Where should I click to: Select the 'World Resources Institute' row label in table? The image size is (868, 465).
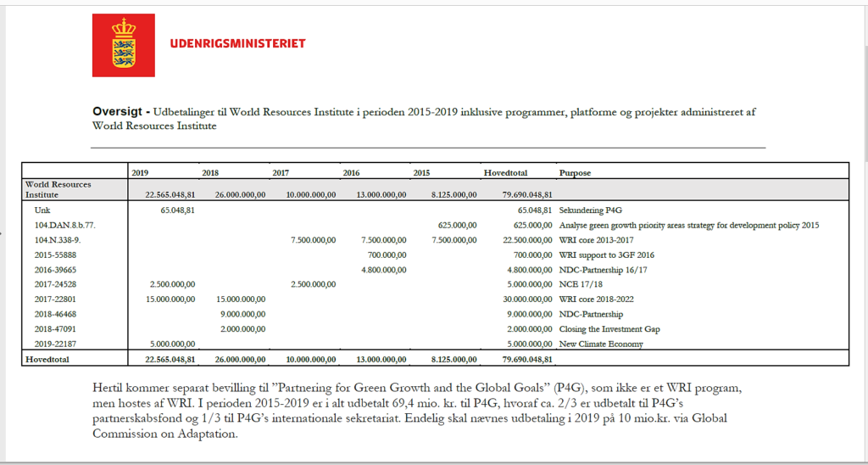(x=58, y=189)
